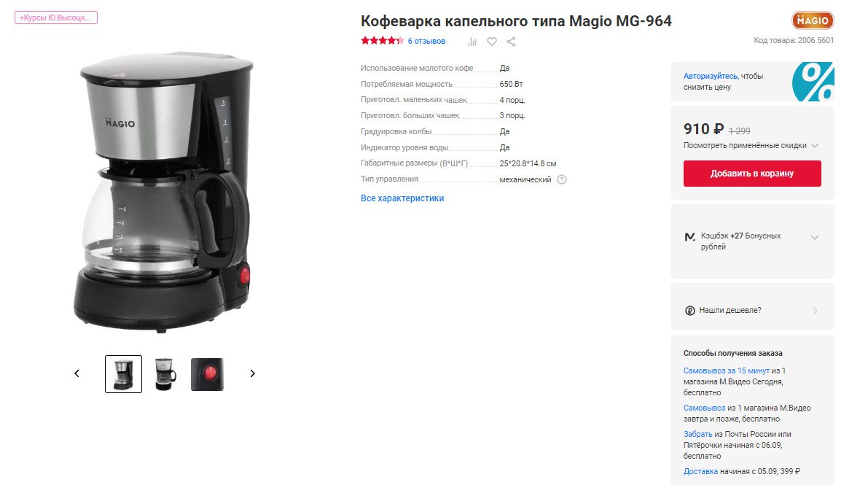Open the Magio brand logo
The width and height of the screenshot is (868, 485).
point(813,20)
